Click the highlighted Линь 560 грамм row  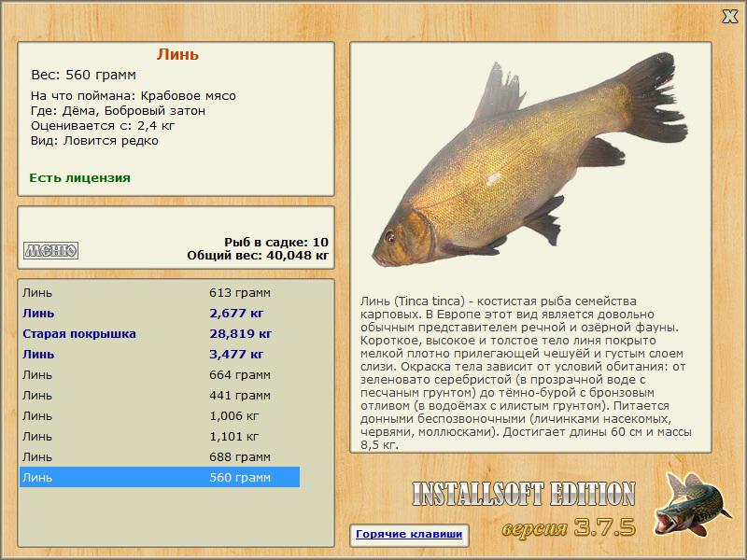click(x=160, y=477)
